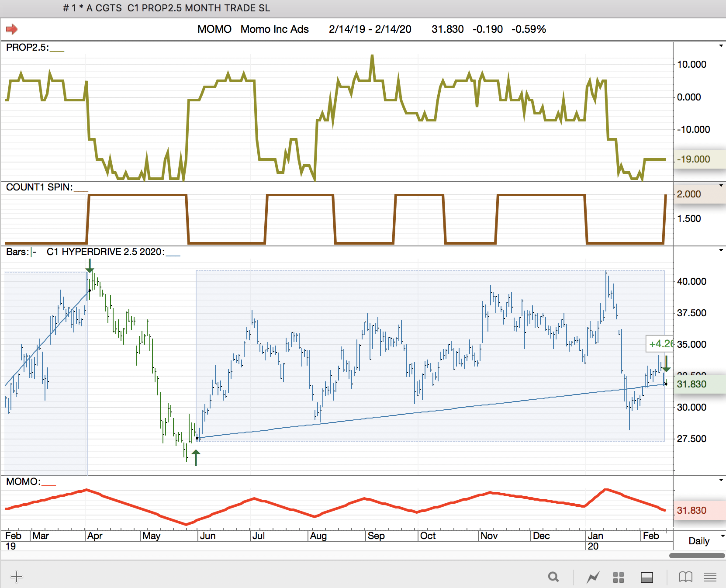Screen dimensions: 726x588
Task: Click the MOMO indicator label in the bottom pane
Action: tap(23, 481)
